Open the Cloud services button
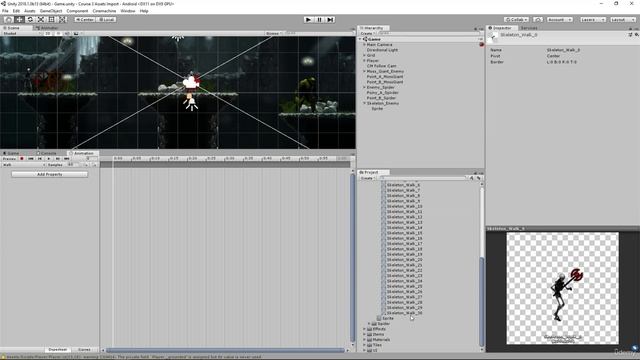Screen dimensions: 640x360 (x=538, y=19)
